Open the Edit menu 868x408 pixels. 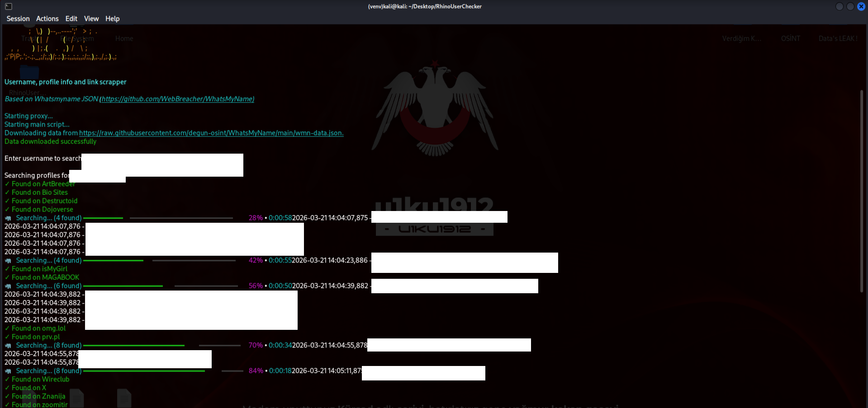click(x=71, y=19)
